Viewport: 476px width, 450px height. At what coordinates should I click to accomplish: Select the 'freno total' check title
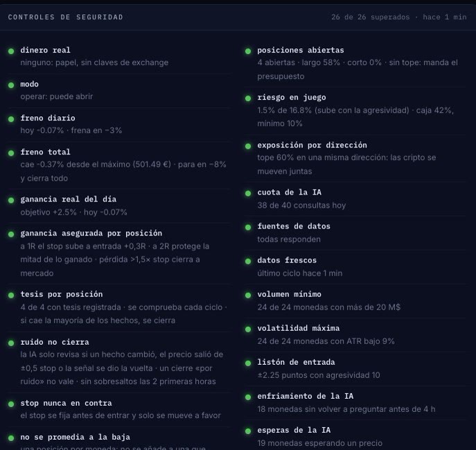point(45,152)
